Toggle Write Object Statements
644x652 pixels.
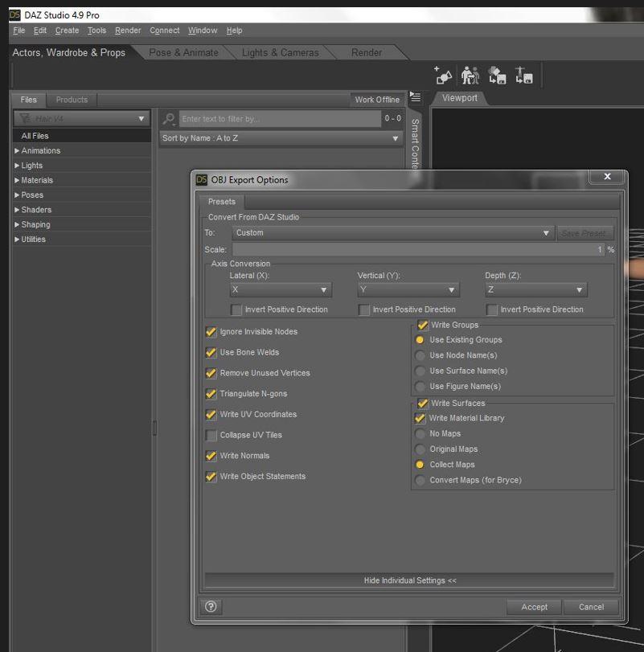[x=211, y=477]
